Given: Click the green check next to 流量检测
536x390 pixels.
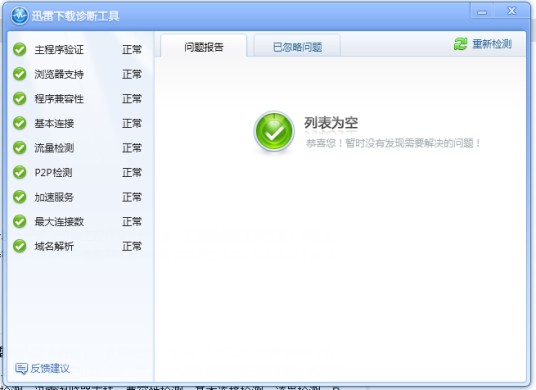Looking at the screenshot, I should pos(19,148).
